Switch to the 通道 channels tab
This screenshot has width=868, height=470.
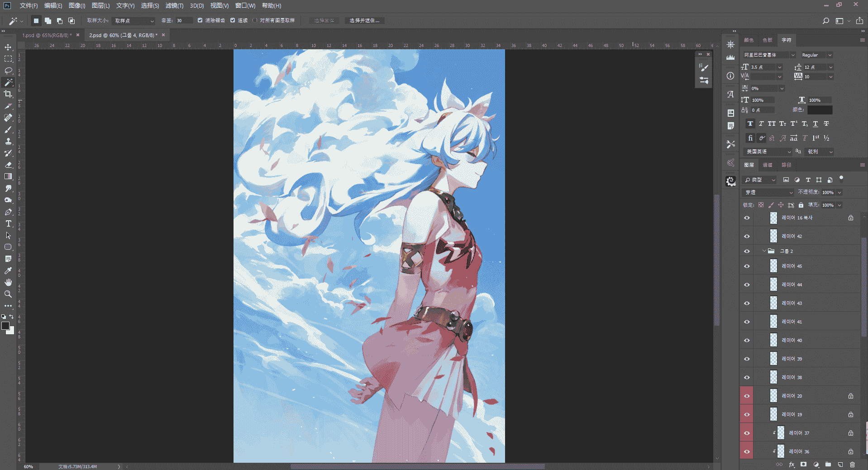tap(768, 165)
